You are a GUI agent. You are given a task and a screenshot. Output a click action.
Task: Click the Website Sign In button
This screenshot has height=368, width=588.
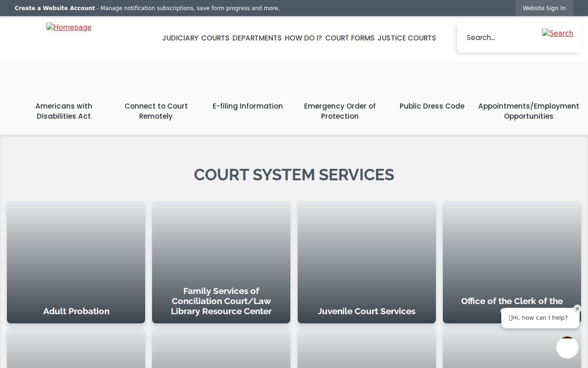coord(544,8)
